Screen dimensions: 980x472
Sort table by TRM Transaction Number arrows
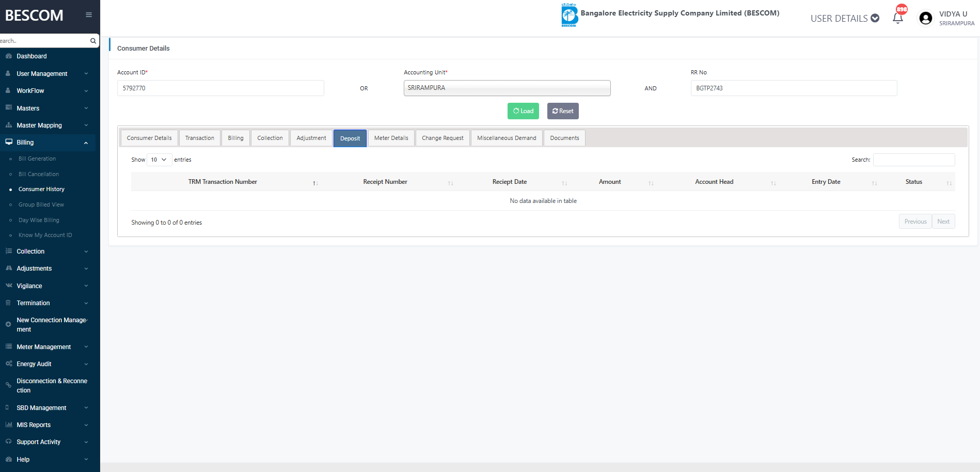315,183
